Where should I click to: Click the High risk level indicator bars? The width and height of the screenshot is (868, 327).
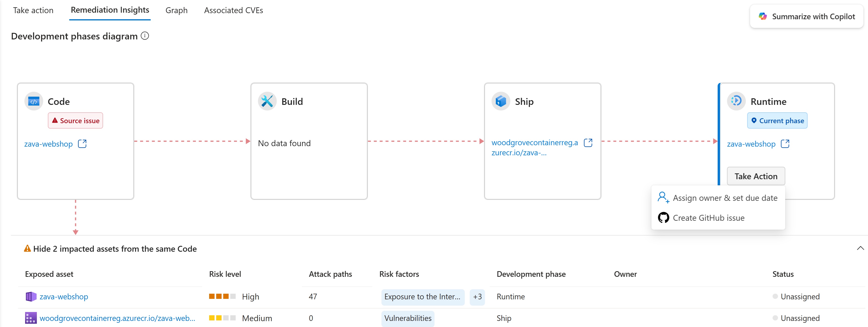(222, 297)
